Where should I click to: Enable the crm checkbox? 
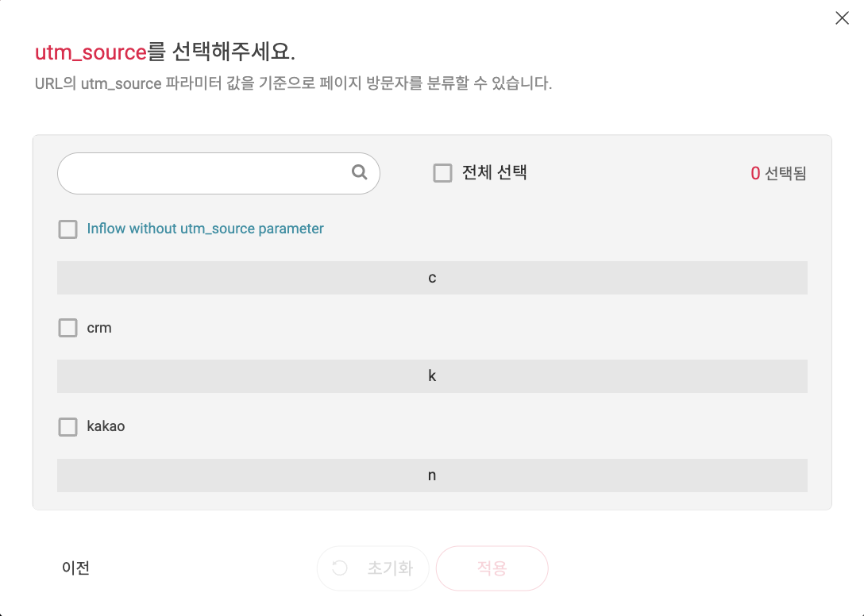coord(67,328)
